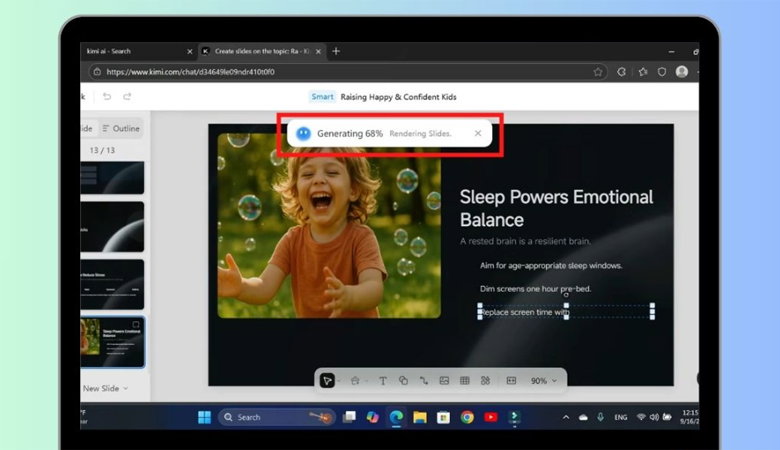Open the components grid tool
Screen dimensions: 780x450
485,381
